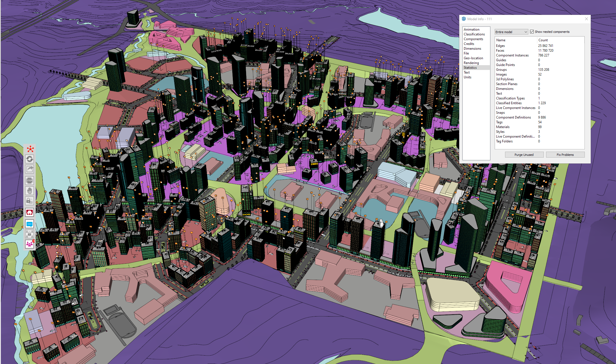
Task: Click the red network hub icon
Action: pos(30,149)
